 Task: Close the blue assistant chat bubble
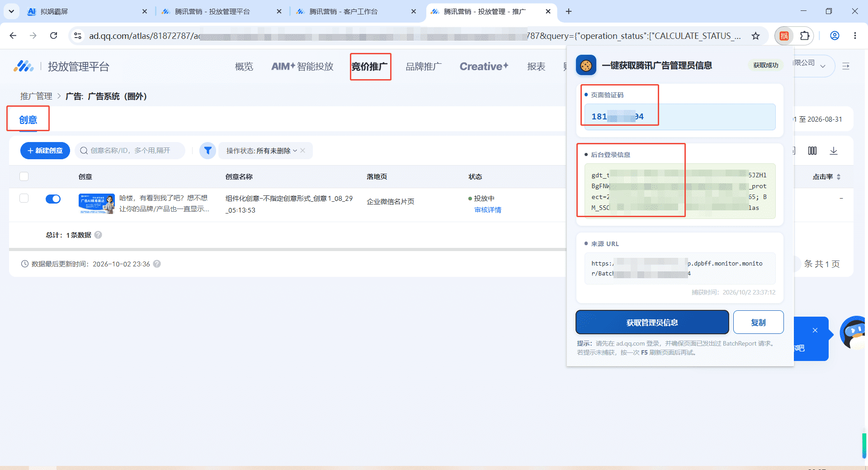(815, 330)
